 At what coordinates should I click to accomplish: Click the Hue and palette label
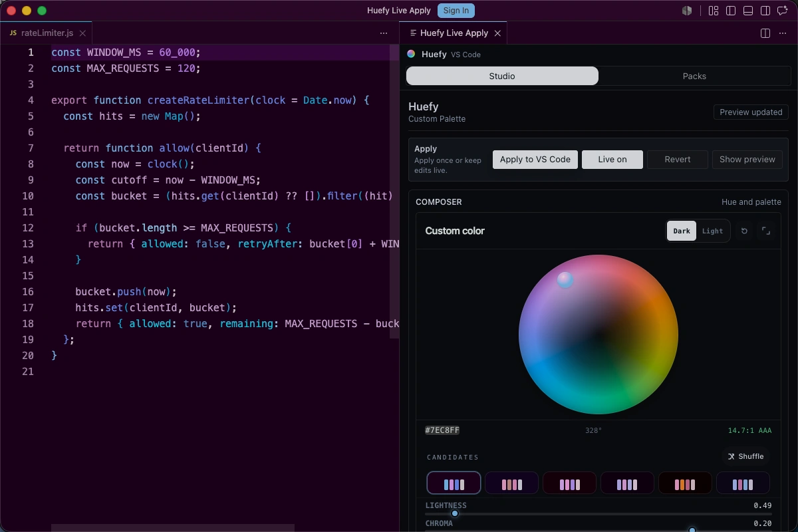[x=751, y=202]
